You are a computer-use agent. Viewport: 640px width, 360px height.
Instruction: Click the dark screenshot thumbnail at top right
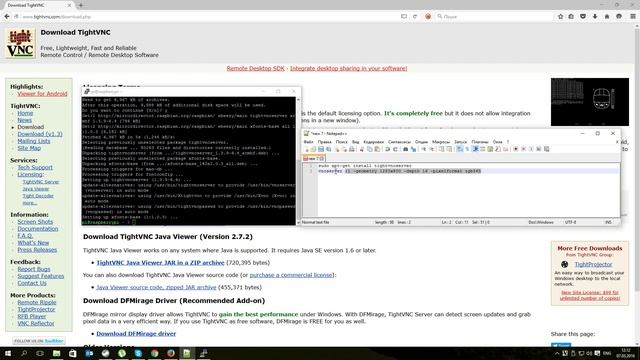click(x=590, y=102)
